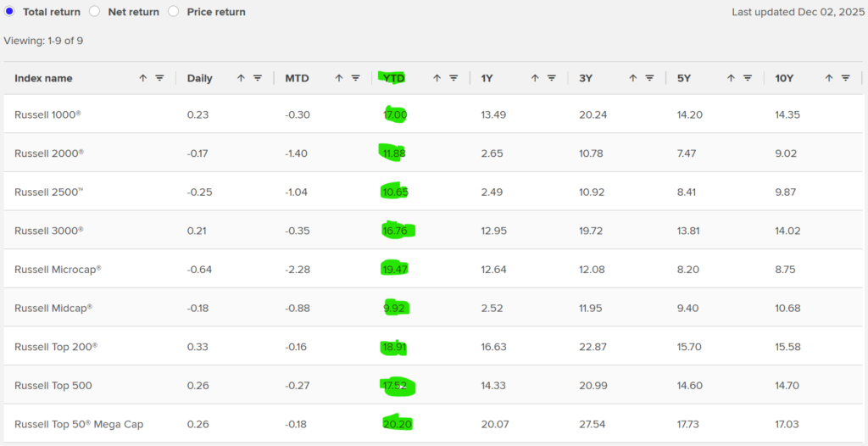
Task: Sort Index name column with arrow icon
Action: coord(143,78)
